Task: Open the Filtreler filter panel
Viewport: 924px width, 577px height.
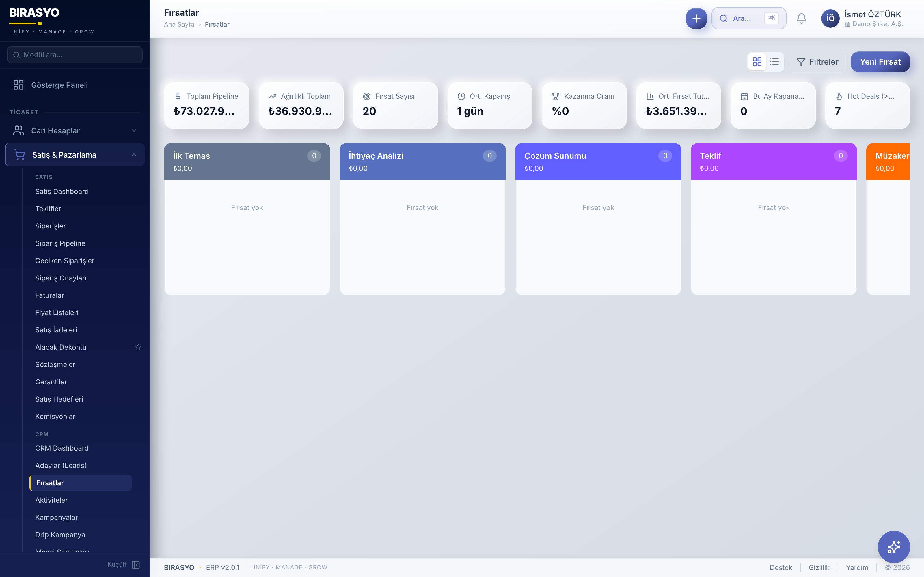Action: (817, 62)
